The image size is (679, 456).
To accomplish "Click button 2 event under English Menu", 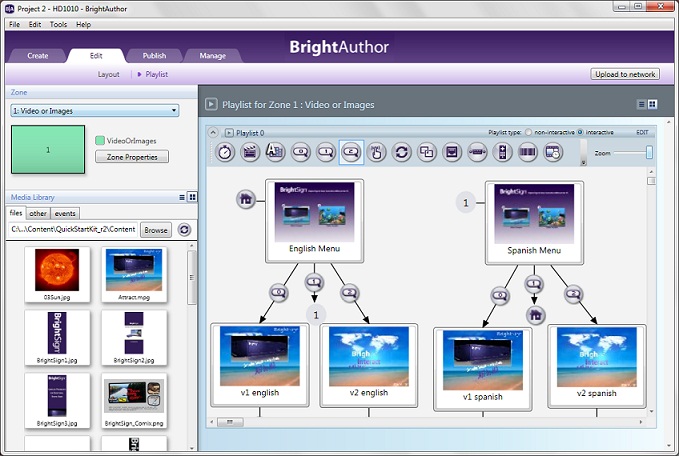I will pyautogui.click(x=349, y=293).
